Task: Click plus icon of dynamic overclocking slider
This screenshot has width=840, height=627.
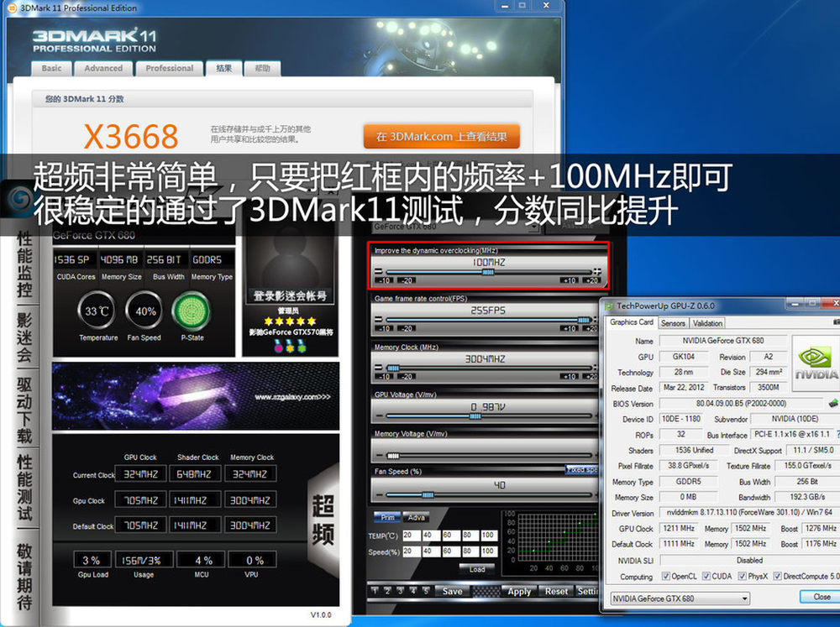Action: pos(597,272)
